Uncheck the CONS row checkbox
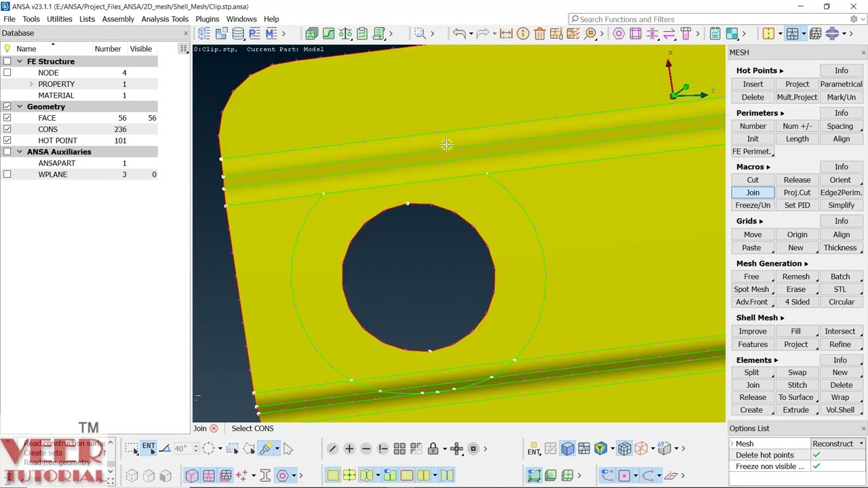The width and height of the screenshot is (868, 488). pos(7,129)
